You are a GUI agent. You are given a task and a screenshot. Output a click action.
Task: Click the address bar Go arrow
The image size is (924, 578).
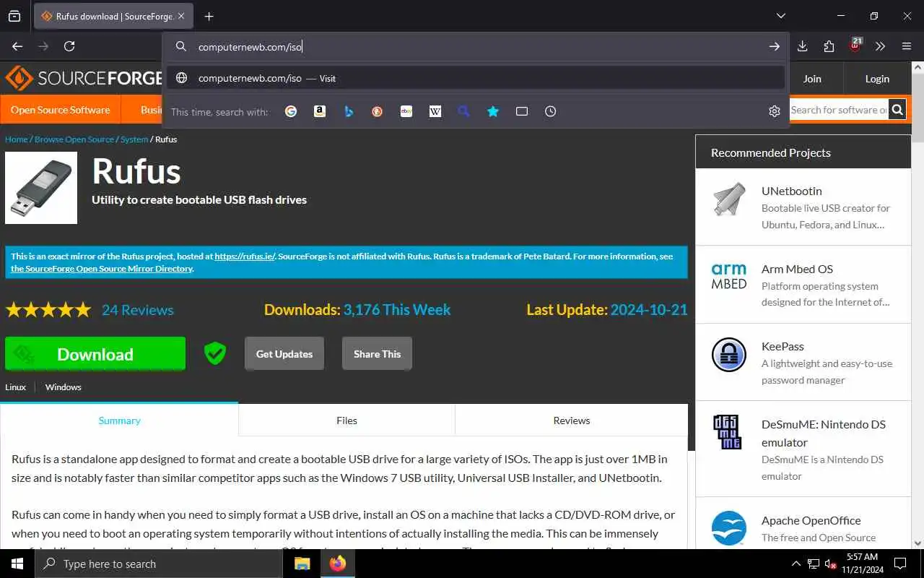coord(775,46)
